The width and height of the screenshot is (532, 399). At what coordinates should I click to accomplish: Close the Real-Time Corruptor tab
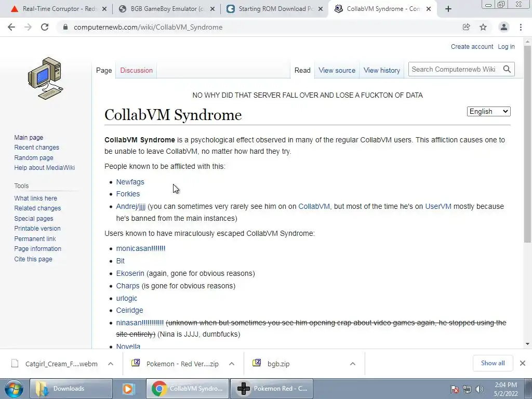click(x=104, y=9)
